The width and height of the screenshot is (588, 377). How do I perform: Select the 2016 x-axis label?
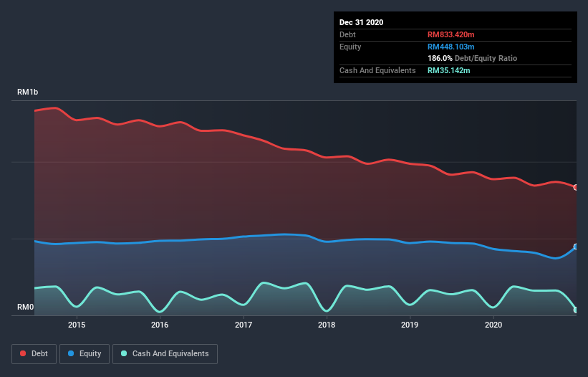tap(160, 325)
